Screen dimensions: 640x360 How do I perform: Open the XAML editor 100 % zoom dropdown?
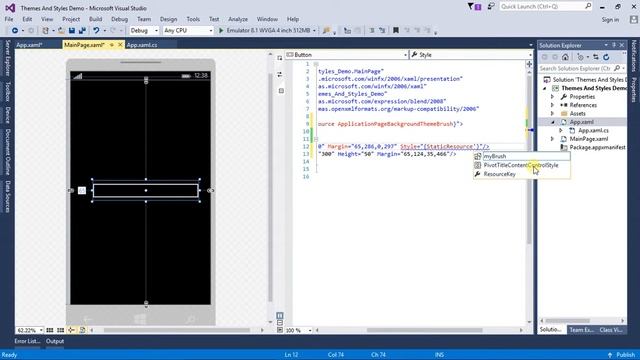click(x=310, y=330)
